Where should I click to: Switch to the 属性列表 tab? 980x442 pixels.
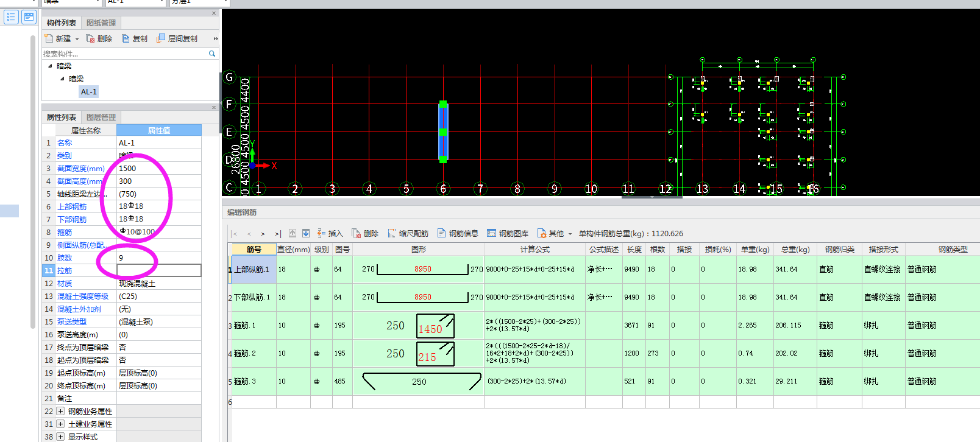62,117
